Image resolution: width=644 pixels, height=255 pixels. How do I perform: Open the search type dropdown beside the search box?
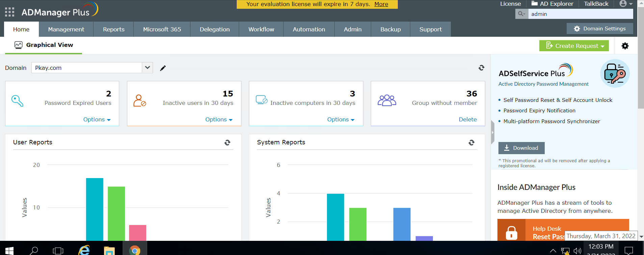point(522,14)
